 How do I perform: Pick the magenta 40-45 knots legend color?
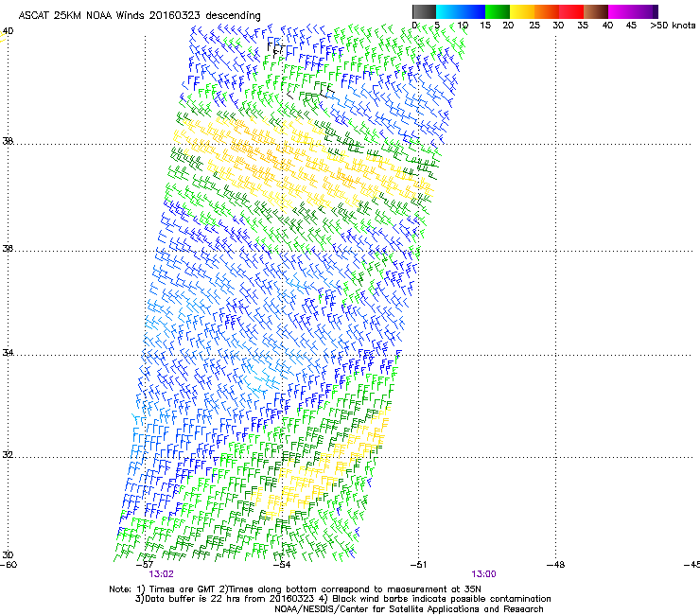[x=621, y=11]
